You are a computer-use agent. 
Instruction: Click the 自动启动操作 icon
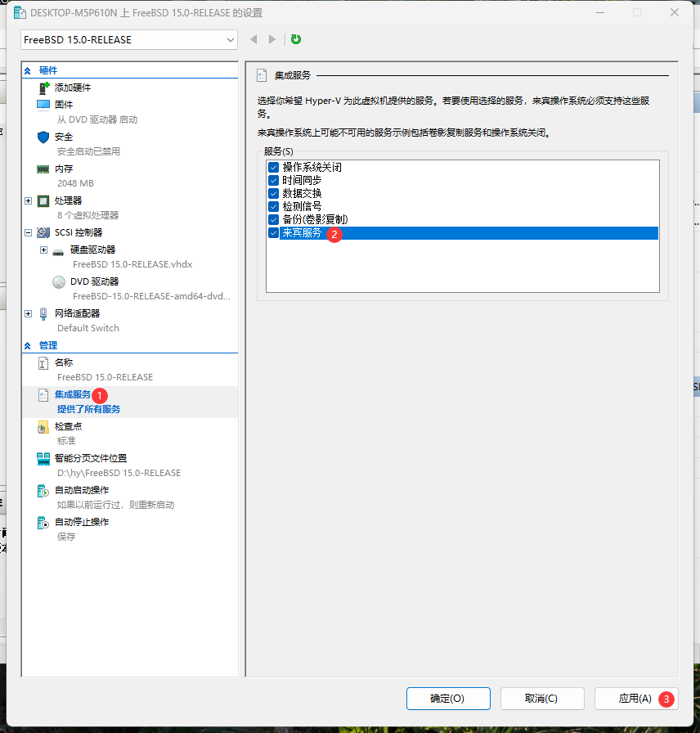pos(43,491)
